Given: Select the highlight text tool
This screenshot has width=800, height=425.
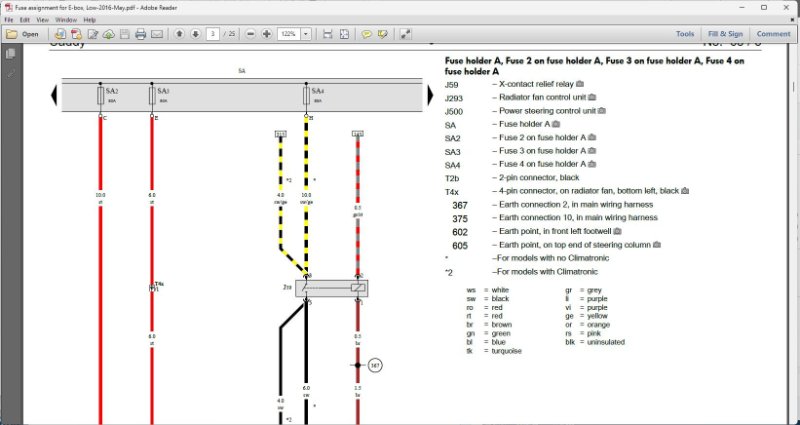Looking at the screenshot, I should tap(383, 34).
